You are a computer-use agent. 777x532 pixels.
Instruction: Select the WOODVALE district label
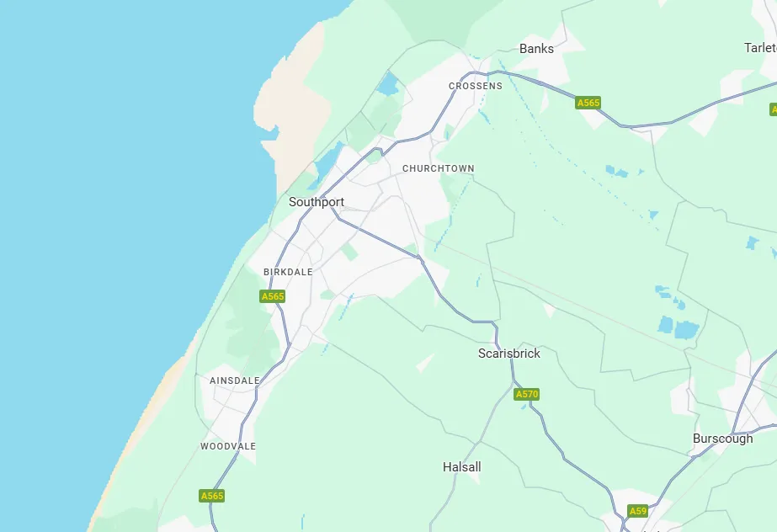(x=228, y=446)
